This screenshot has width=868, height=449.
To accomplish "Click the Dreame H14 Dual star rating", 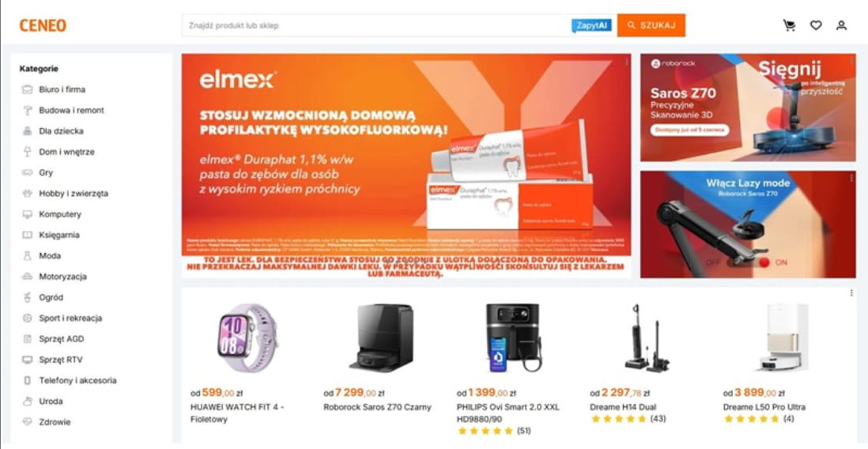I will (x=618, y=419).
